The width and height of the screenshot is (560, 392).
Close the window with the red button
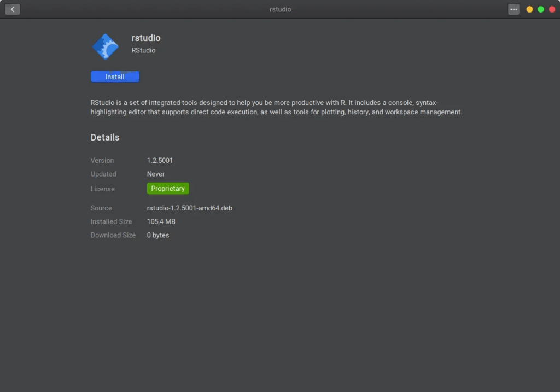[552, 9]
